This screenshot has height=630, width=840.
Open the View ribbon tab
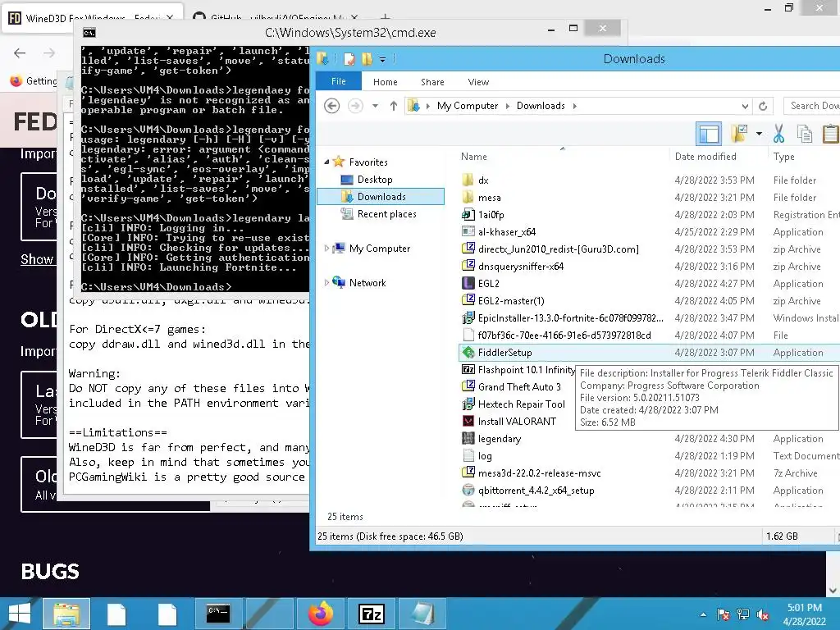coord(478,82)
